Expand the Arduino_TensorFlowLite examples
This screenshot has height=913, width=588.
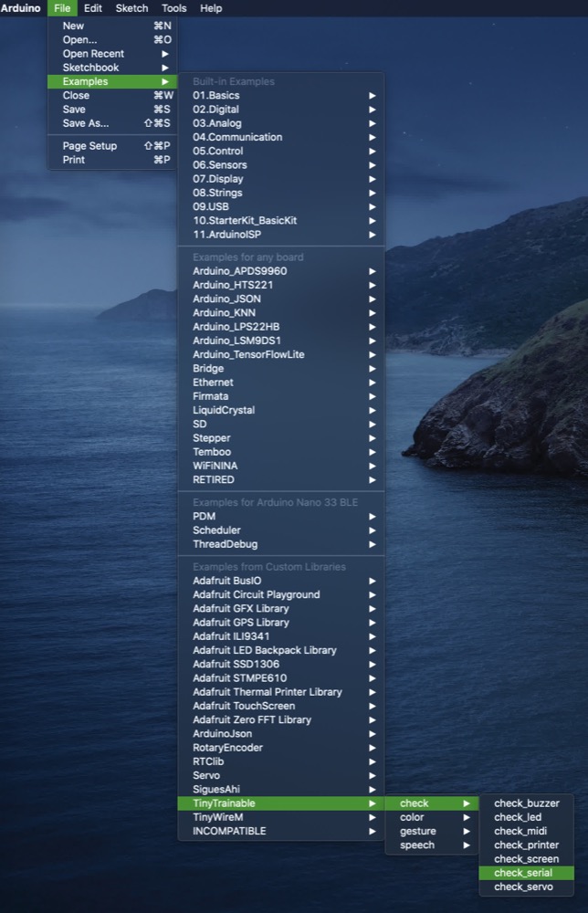[248, 354]
